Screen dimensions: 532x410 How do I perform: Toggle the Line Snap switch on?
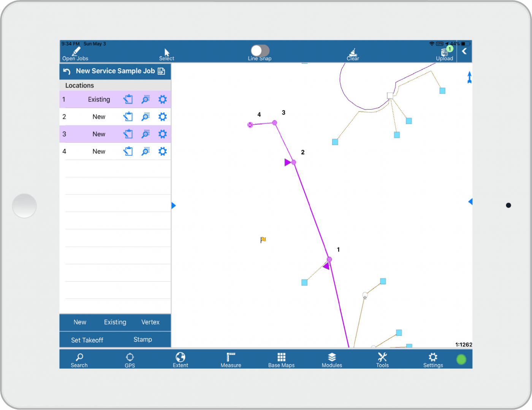click(x=260, y=51)
